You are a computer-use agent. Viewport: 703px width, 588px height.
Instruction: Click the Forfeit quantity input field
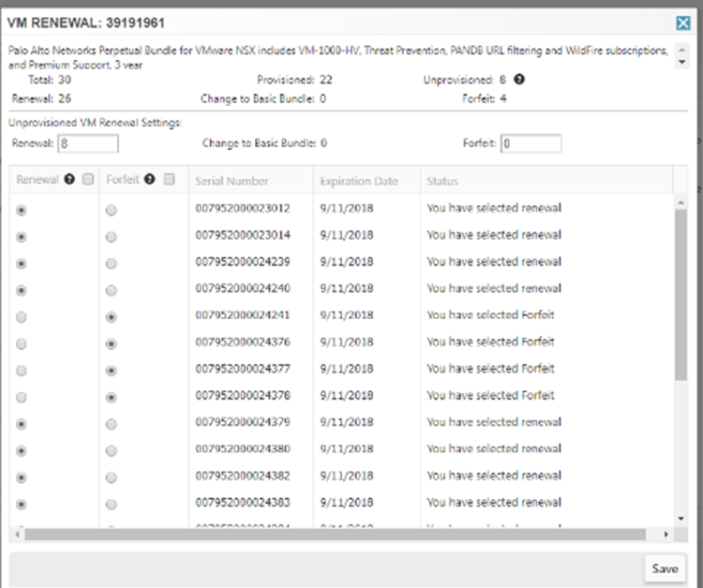click(531, 143)
